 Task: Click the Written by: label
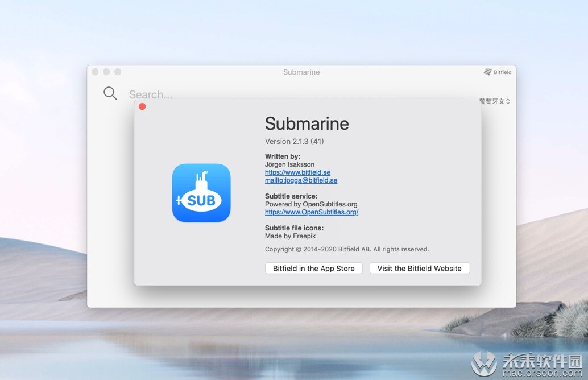click(x=283, y=156)
